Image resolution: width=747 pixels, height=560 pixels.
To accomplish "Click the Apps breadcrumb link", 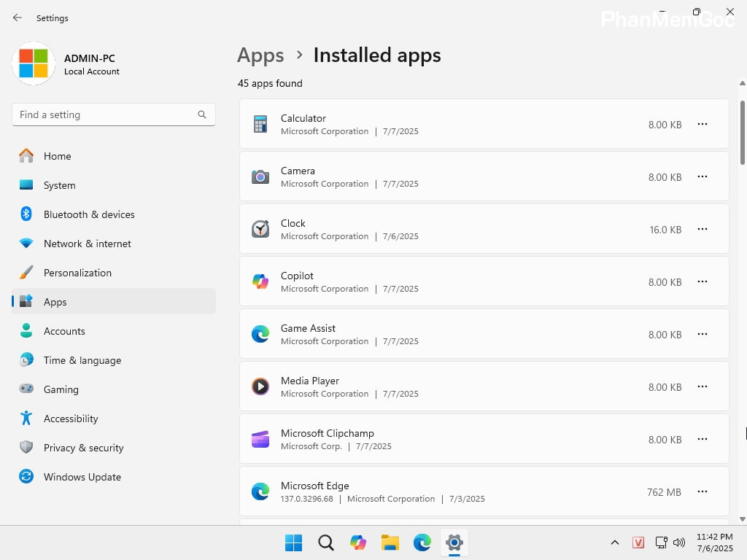I will (x=260, y=55).
